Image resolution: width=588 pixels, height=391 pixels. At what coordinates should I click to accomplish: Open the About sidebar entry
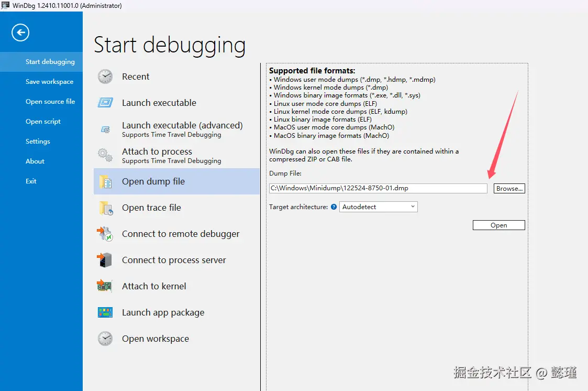point(41,161)
